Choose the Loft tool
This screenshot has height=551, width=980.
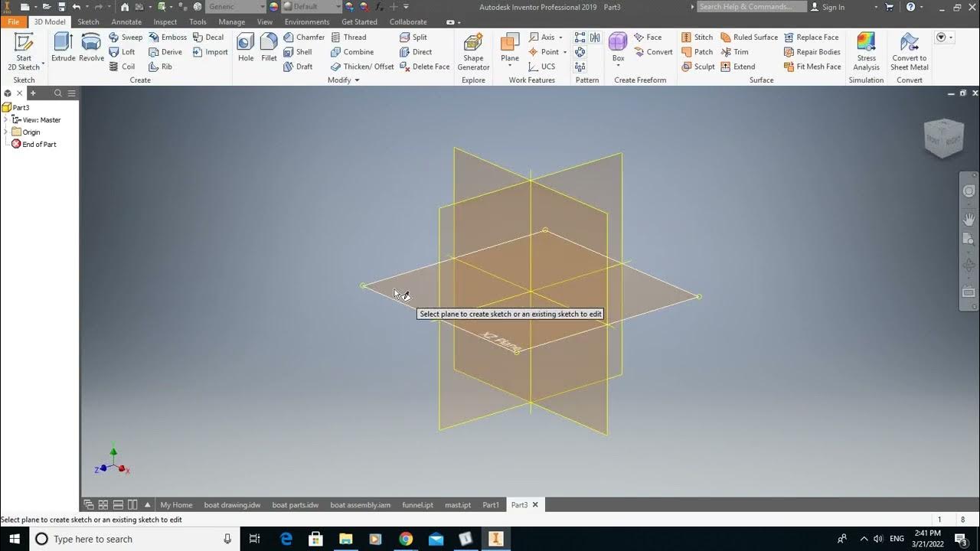pos(122,52)
